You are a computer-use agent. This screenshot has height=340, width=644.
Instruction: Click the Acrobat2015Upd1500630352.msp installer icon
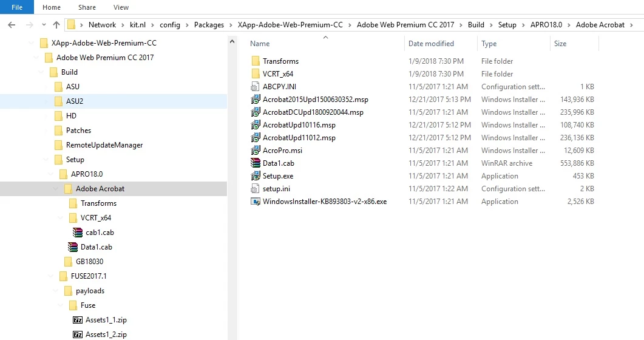pos(255,100)
